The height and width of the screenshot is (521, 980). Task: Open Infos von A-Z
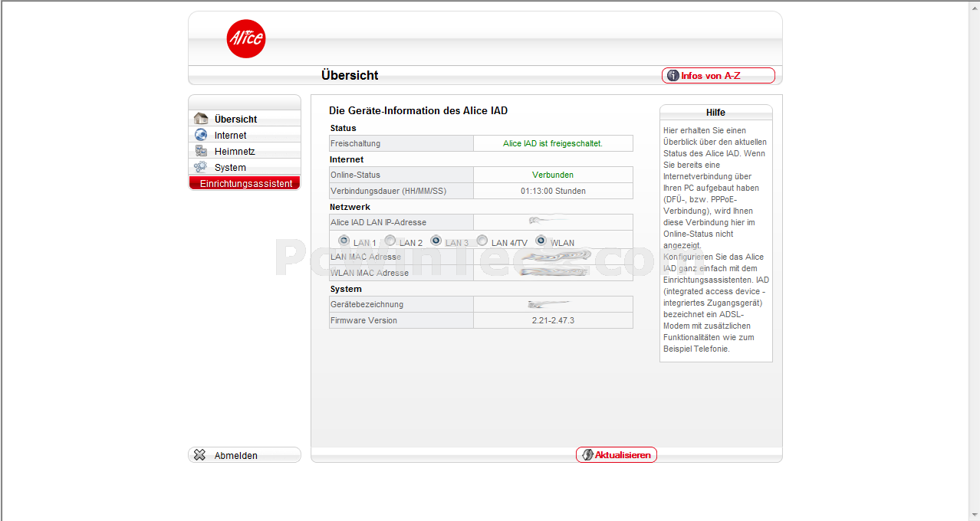click(x=719, y=76)
